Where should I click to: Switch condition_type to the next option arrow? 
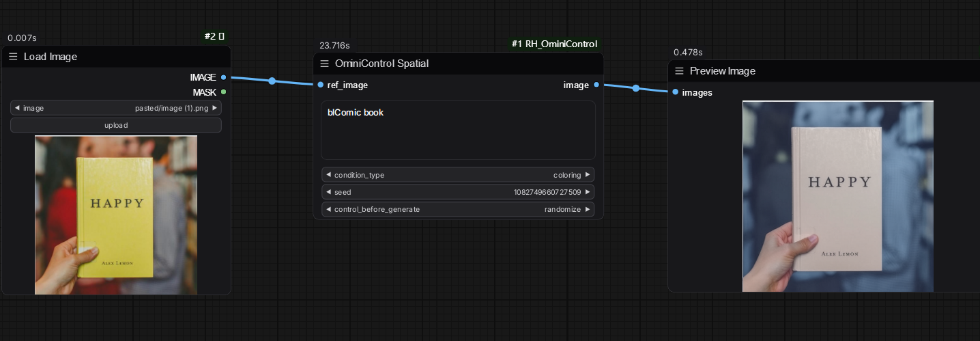click(x=588, y=175)
